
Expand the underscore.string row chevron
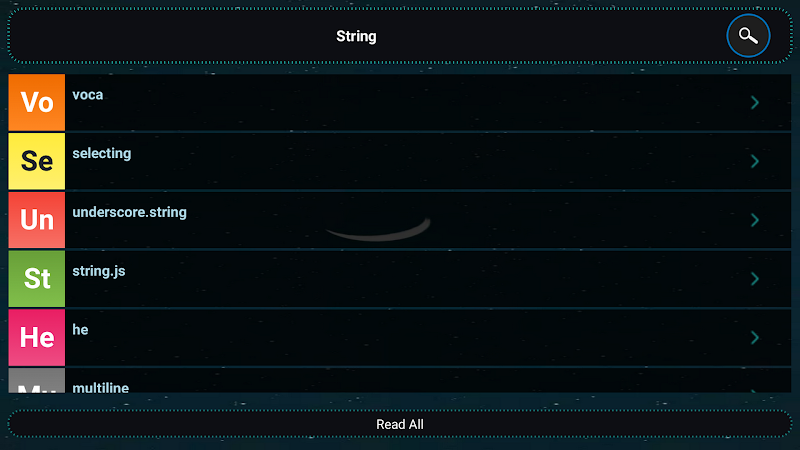tap(755, 220)
